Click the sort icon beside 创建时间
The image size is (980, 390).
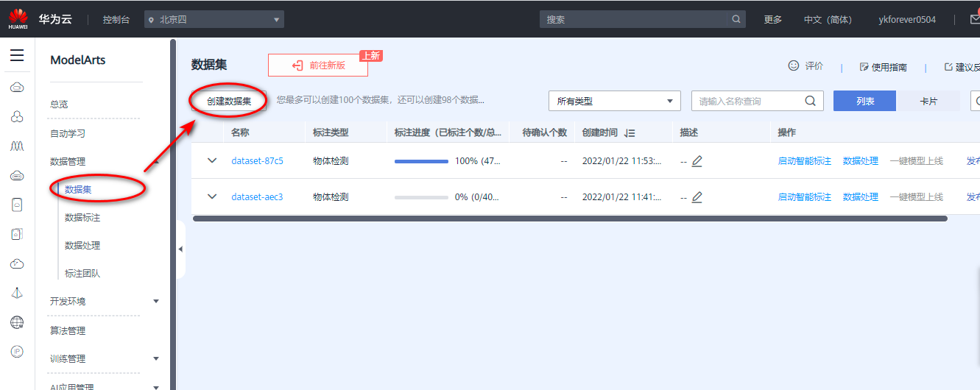coord(630,132)
